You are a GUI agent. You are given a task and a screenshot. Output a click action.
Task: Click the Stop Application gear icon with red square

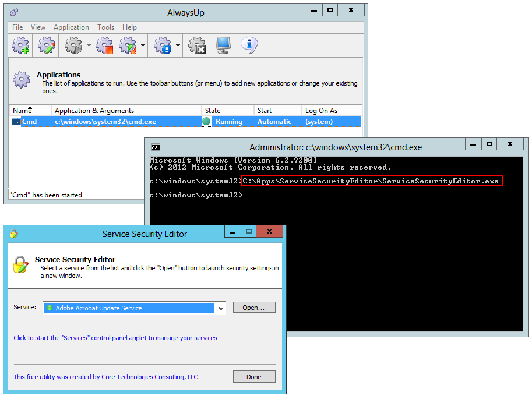(x=104, y=45)
